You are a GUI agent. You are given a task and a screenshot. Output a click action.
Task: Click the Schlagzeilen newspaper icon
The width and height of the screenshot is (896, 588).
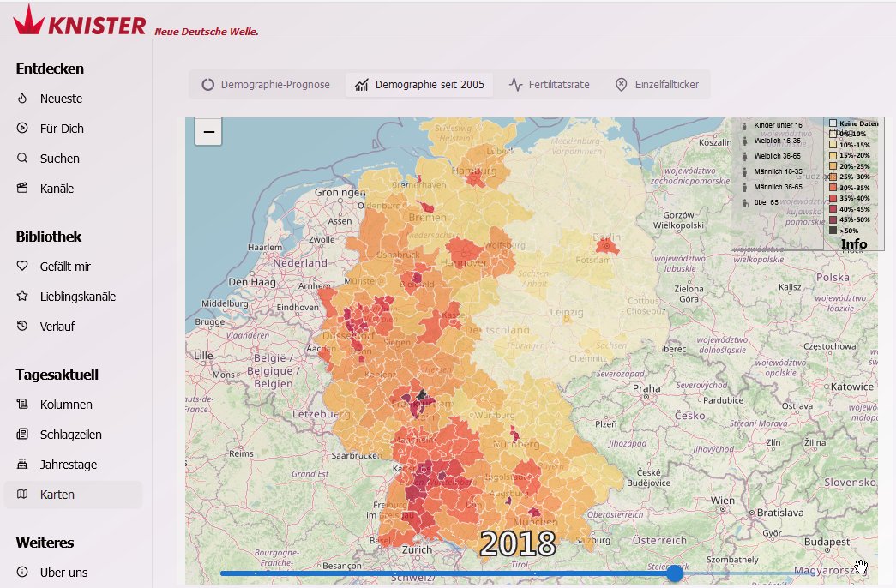pos(22,435)
